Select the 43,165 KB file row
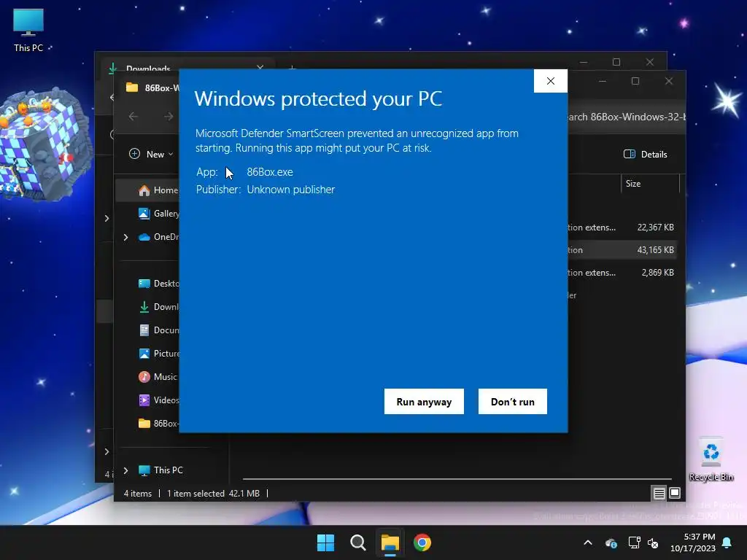747x560 pixels. [x=622, y=249]
